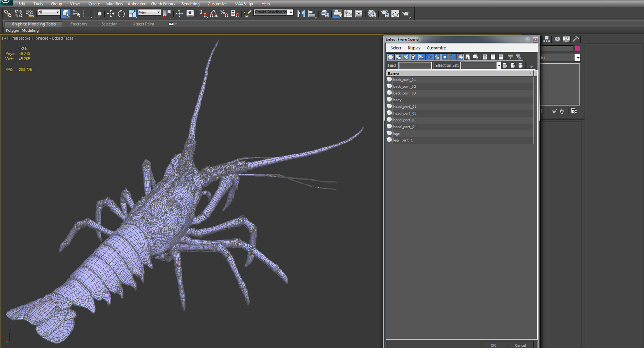Open the Rendering menu
The height and width of the screenshot is (348, 644).
tap(190, 3)
